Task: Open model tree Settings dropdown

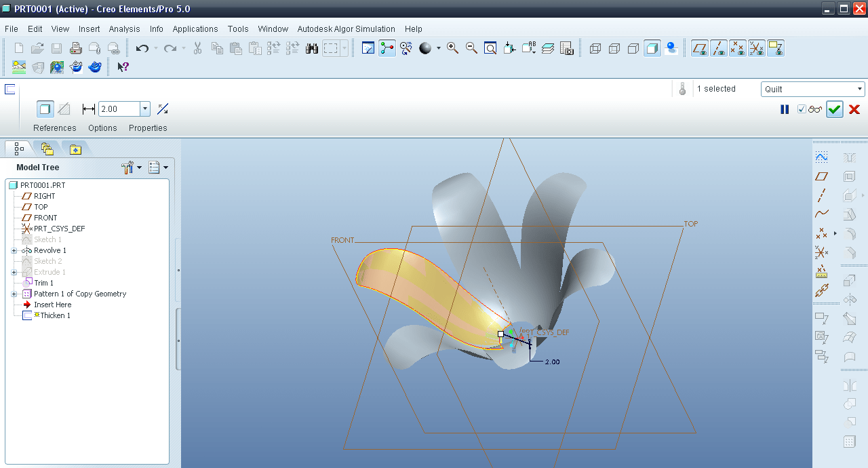Action: click(132, 167)
